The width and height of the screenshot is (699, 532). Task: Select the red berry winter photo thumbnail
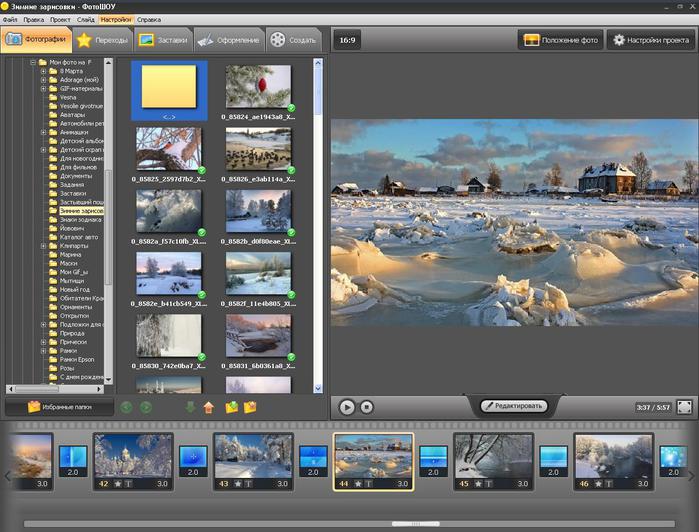tap(258, 86)
